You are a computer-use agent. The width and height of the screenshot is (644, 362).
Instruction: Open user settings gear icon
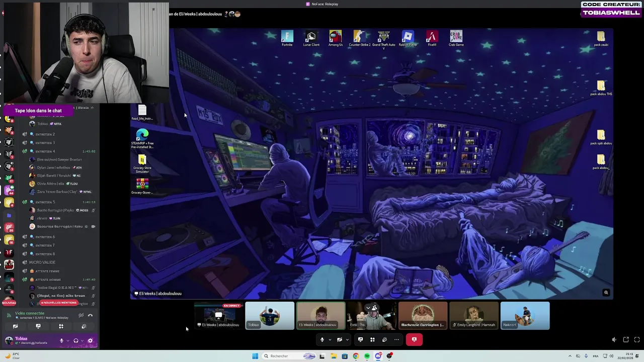91,340
